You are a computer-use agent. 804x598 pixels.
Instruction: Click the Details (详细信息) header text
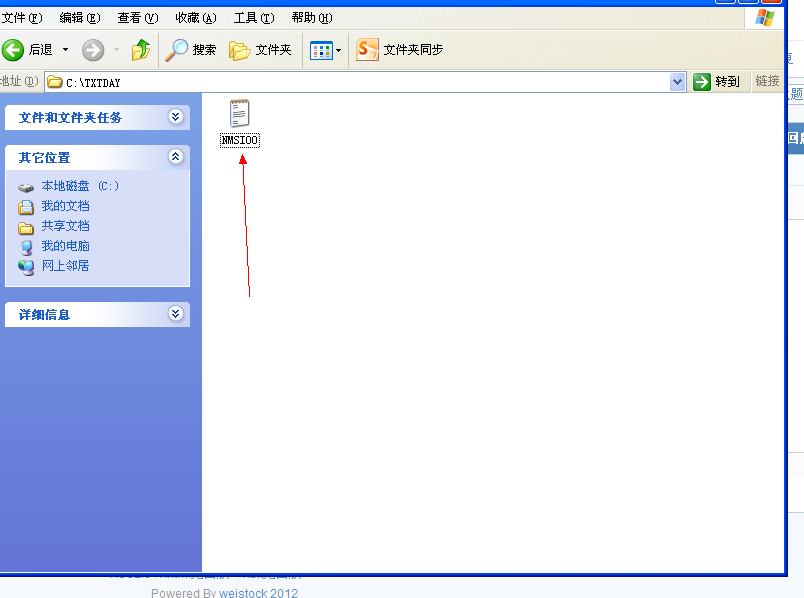(x=44, y=315)
